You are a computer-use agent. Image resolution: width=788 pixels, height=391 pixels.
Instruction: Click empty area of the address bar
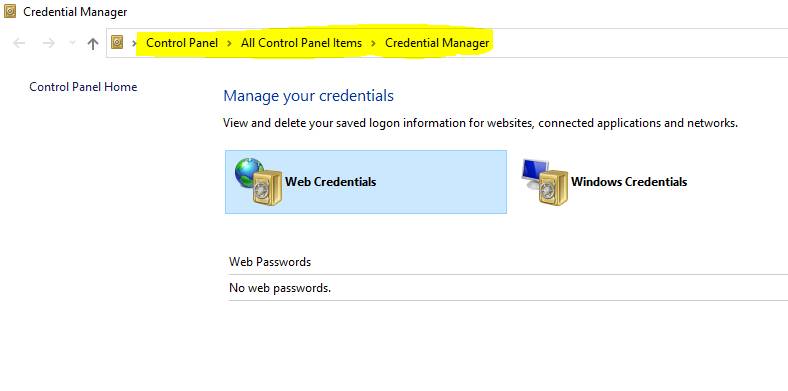click(638, 43)
